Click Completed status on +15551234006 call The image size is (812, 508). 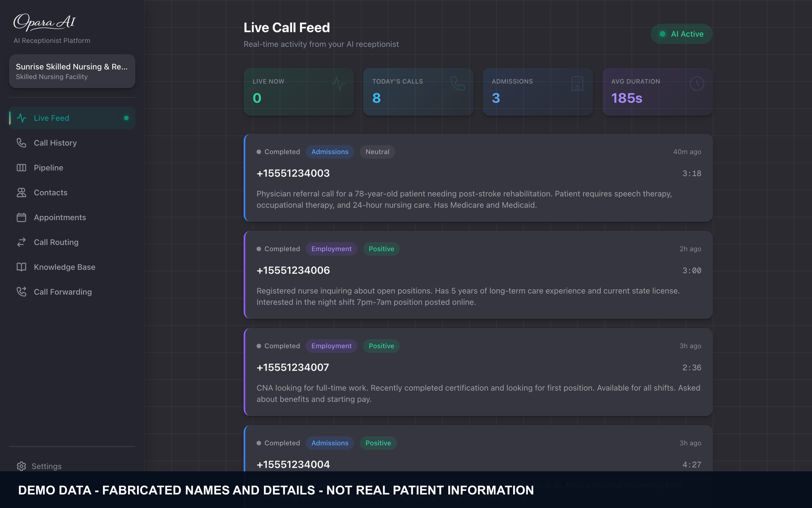278,249
